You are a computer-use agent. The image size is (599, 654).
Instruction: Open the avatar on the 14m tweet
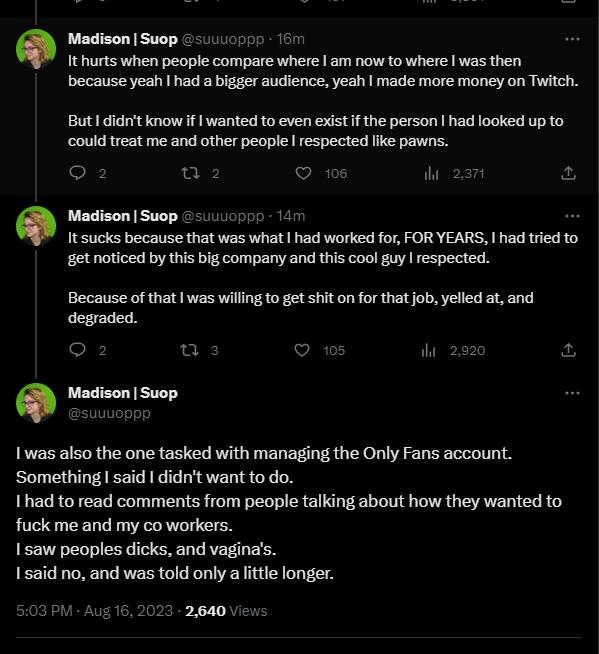(36, 226)
